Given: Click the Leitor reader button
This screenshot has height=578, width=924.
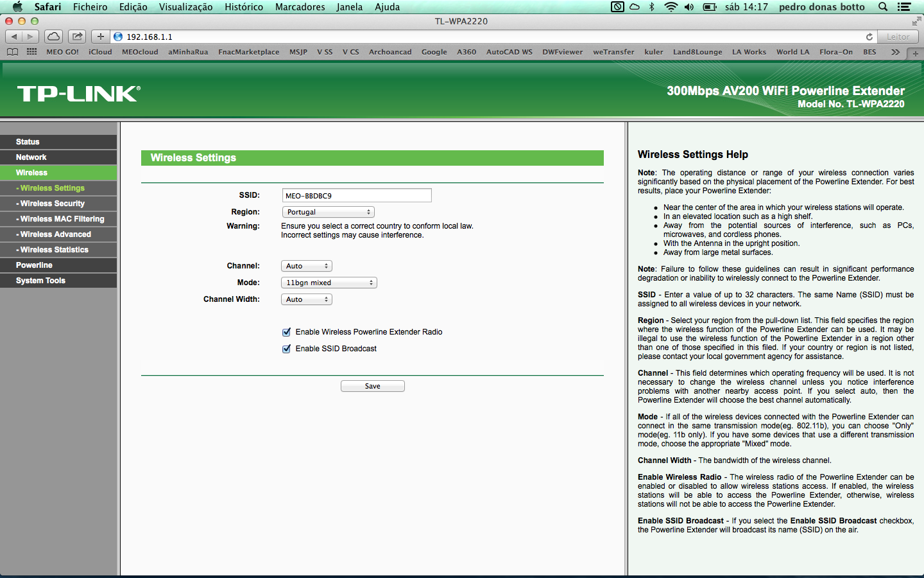Looking at the screenshot, I should point(898,37).
